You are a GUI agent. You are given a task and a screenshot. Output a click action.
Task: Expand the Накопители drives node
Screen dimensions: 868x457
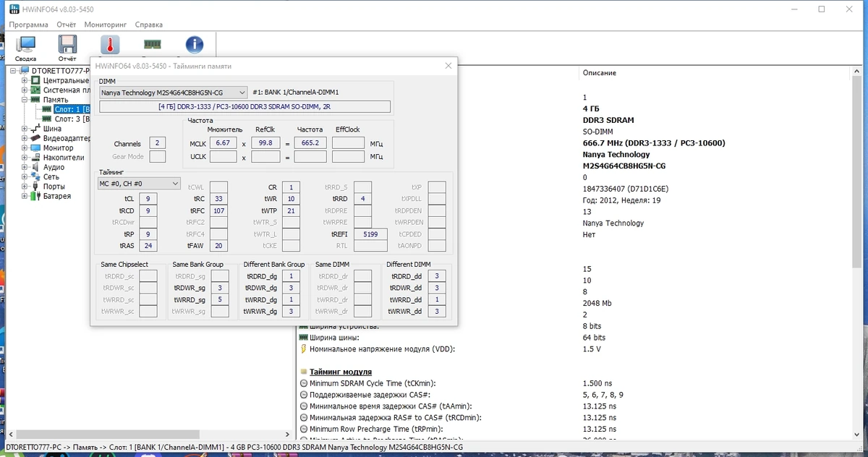point(25,157)
